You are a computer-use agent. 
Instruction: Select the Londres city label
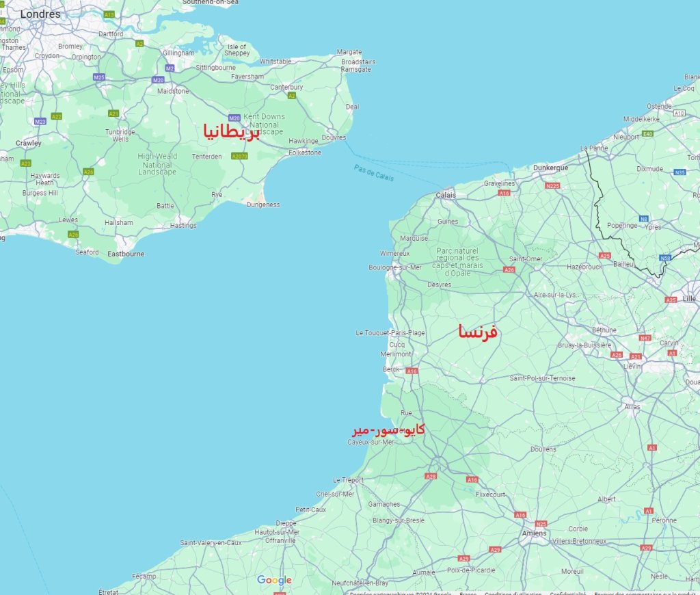[40, 14]
